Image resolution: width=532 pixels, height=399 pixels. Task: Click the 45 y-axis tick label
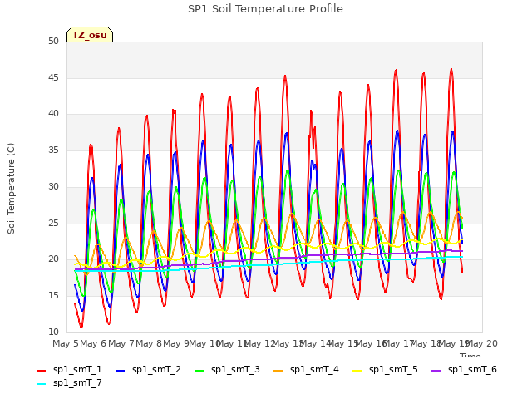[53, 77]
